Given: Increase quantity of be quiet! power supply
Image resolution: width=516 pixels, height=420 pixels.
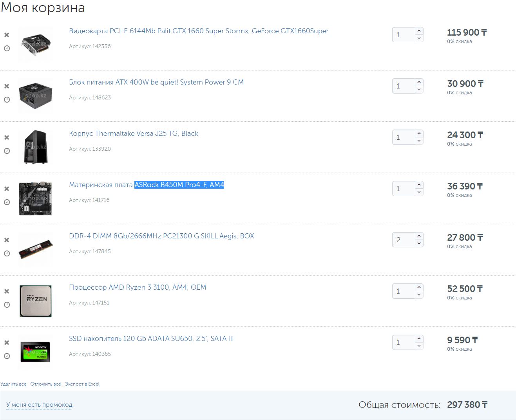Looking at the screenshot, I should click(x=419, y=82).
